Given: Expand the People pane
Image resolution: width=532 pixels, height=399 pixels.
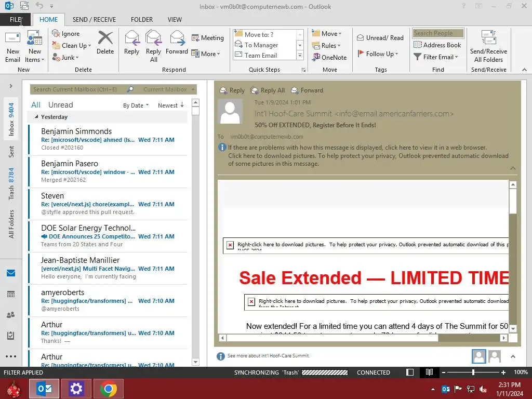Looking at the screenshot, I should point(513,356).
